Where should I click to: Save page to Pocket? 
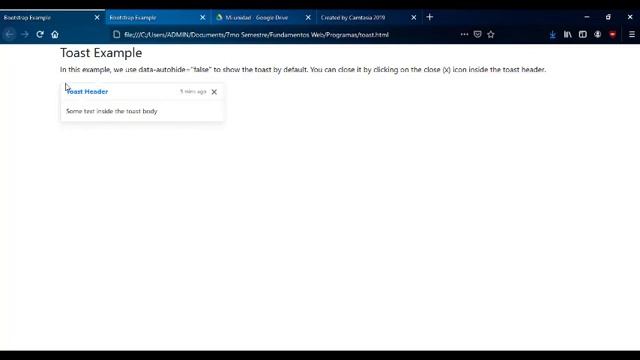tap(478, 35)
